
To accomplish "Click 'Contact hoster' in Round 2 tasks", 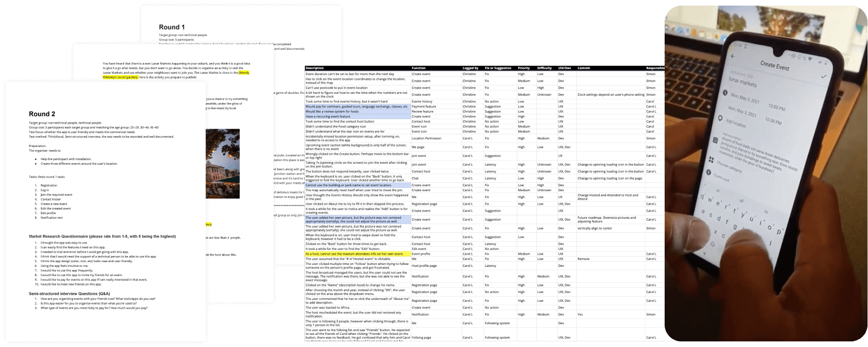I will [x=51, y=199].
